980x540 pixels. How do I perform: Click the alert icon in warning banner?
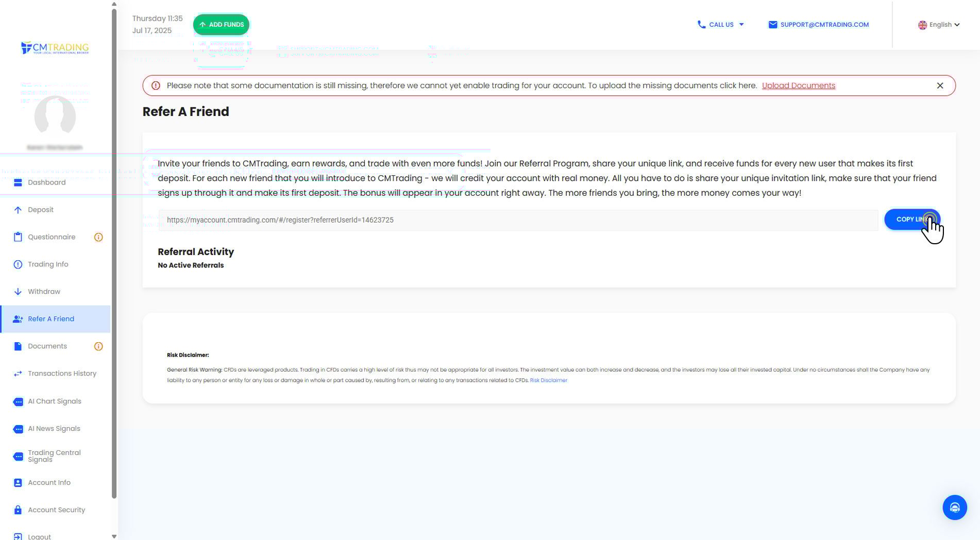(156, 86)
